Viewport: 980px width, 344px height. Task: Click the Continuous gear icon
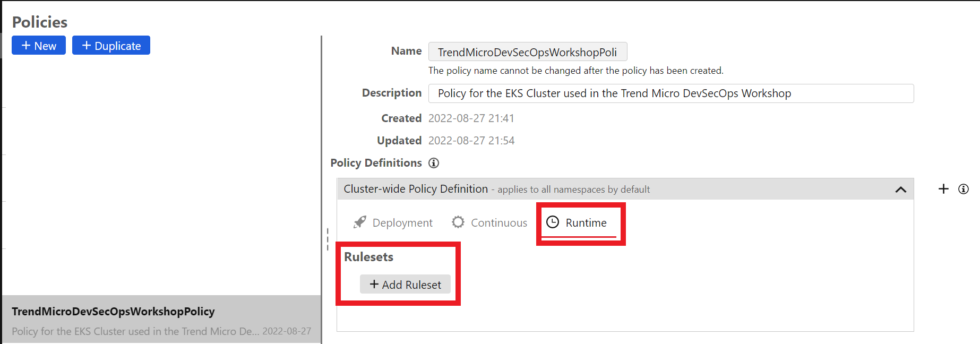[x=458, y=222]
